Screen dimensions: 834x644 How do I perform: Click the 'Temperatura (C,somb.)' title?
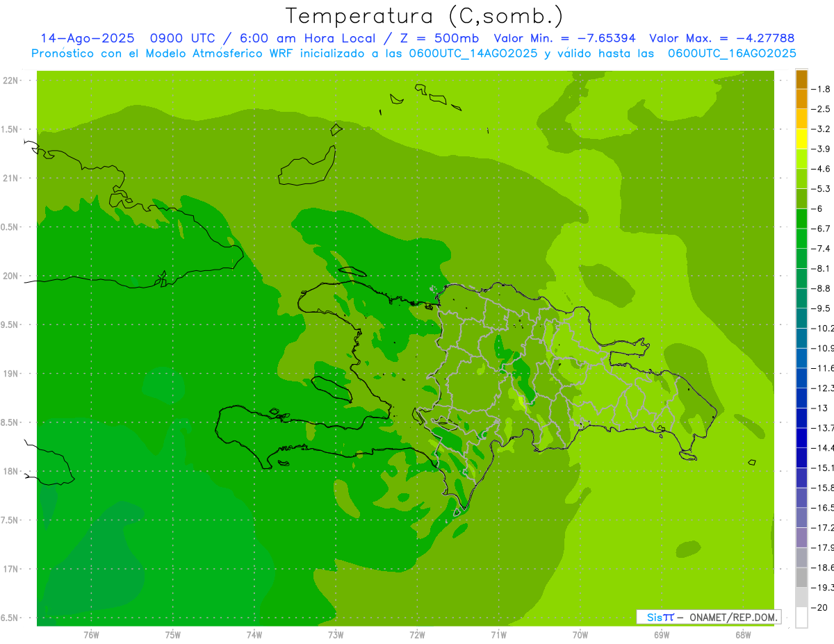coord(425,15)
